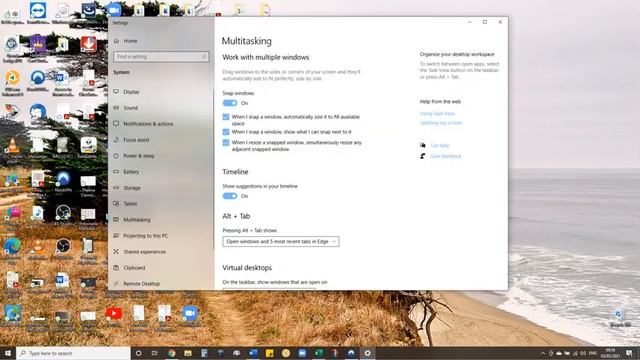The height and width of the screenshot is (360, 640).
Task: Open Remote Desktop settings
Action: (x=141, y=284)
